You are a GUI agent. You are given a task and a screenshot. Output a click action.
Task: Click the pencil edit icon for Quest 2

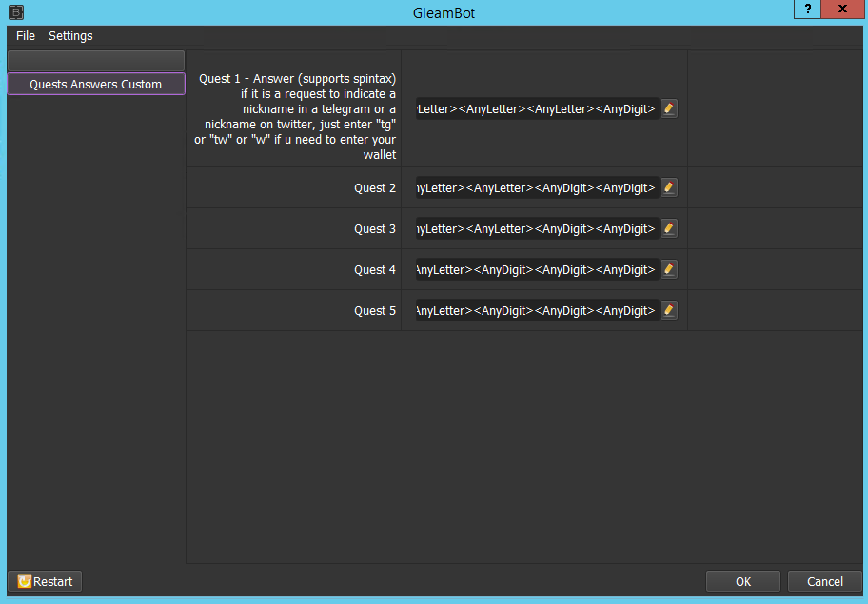pos(669,188)
